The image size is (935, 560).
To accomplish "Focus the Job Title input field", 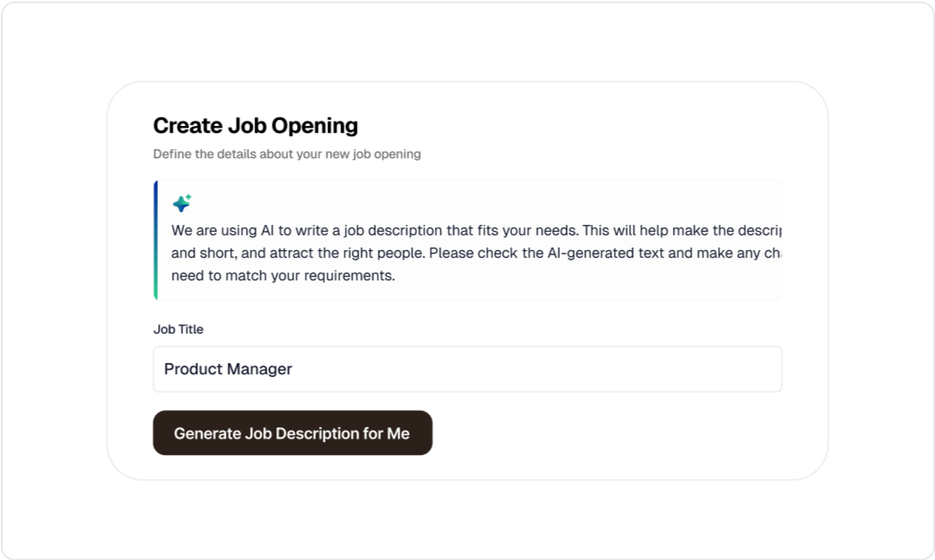I will click(467, 369).
